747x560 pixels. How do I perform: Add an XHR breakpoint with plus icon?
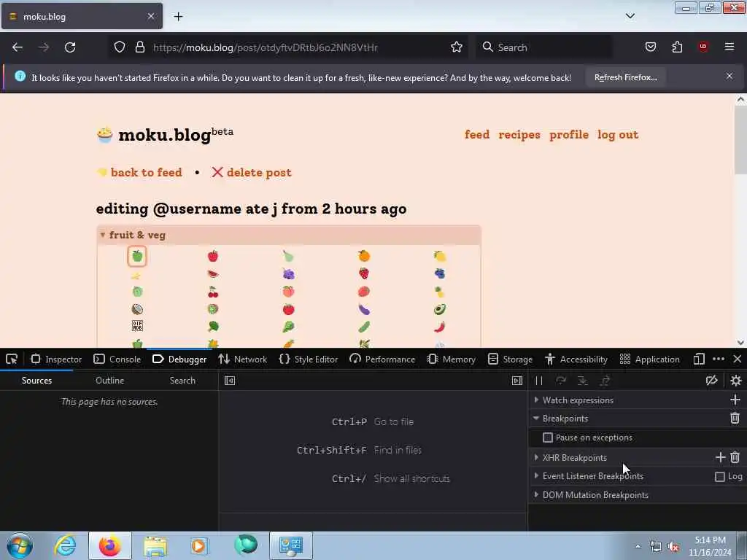click(x=720, y=458)
